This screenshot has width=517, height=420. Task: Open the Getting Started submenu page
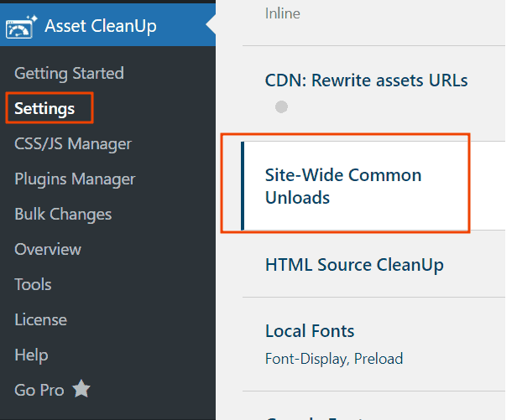[x=69, y=73]
